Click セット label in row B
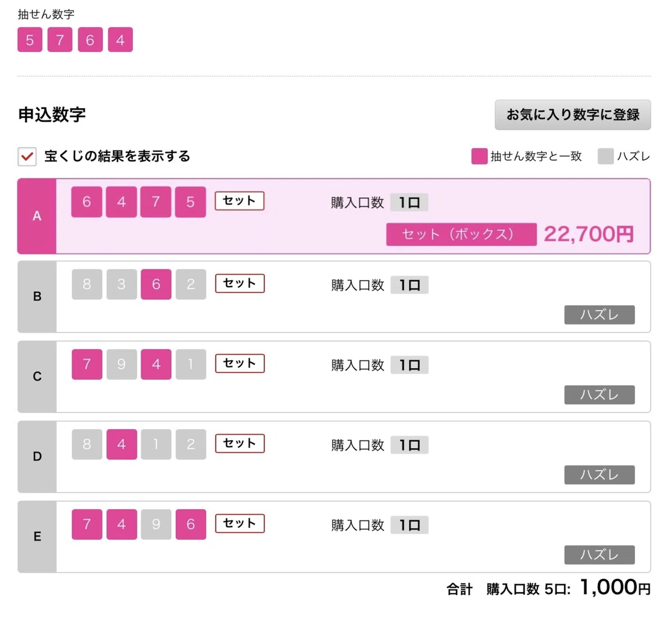Screen dimensions: 672x624 click(x=240, y=283)
